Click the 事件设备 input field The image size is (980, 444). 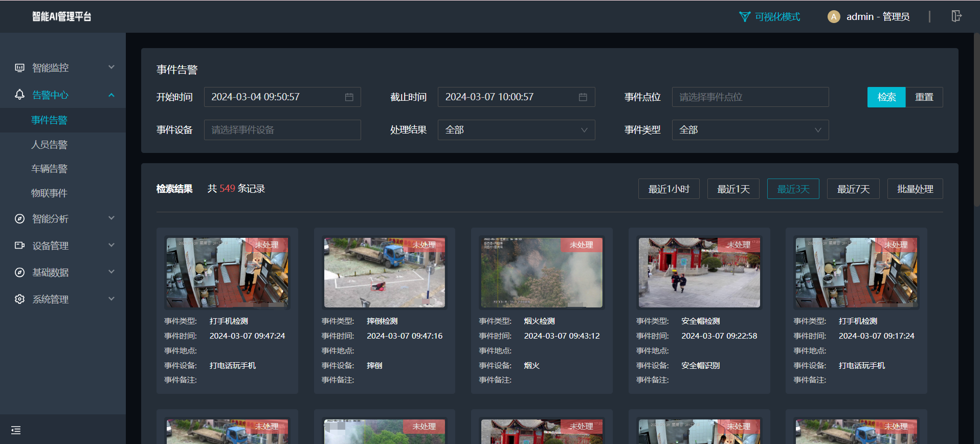[282, 130]
